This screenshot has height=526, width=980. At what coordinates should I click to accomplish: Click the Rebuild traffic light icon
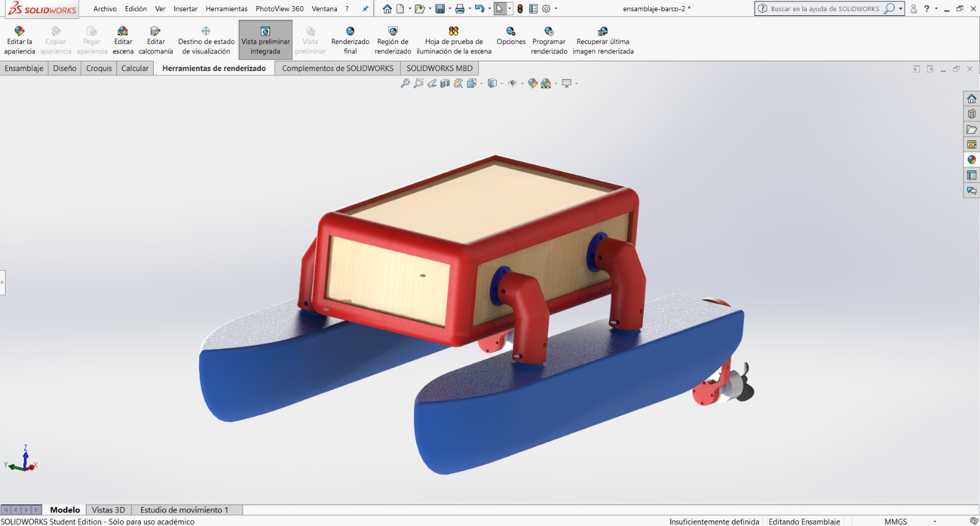pyautogui.click(x=520, y=9)
